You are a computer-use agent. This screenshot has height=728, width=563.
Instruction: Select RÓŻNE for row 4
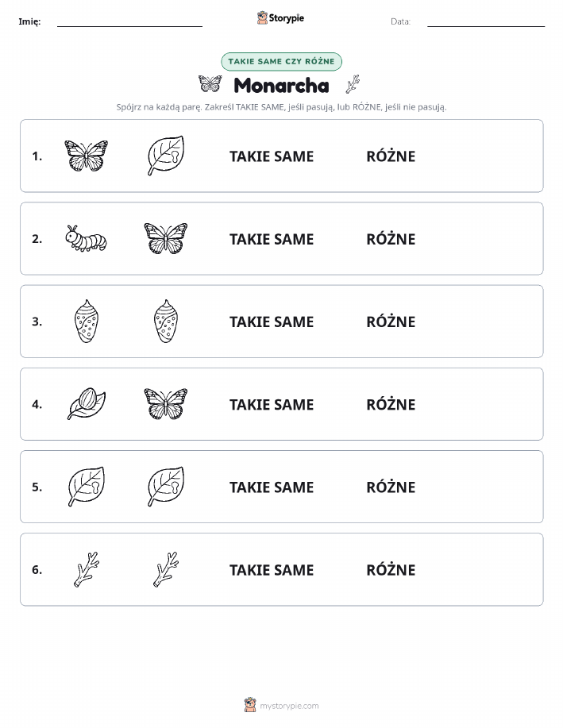[391, 404]
